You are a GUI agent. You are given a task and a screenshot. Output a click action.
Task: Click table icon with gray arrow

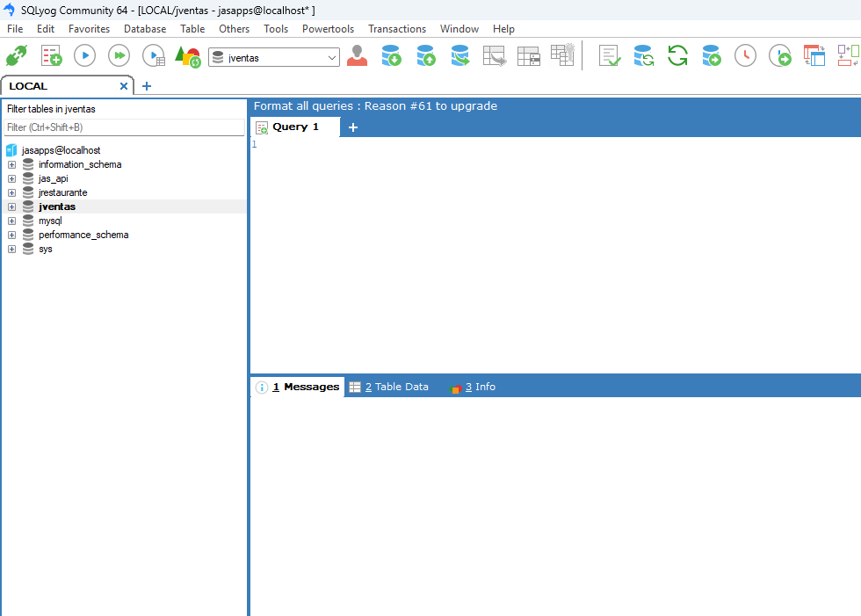[494, 55]
